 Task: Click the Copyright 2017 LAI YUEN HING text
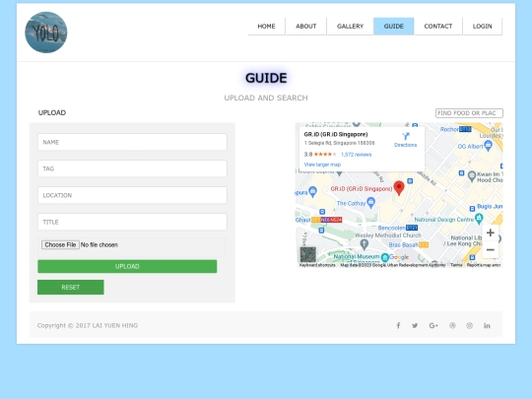pyautogui.click(x=88, y=325)
